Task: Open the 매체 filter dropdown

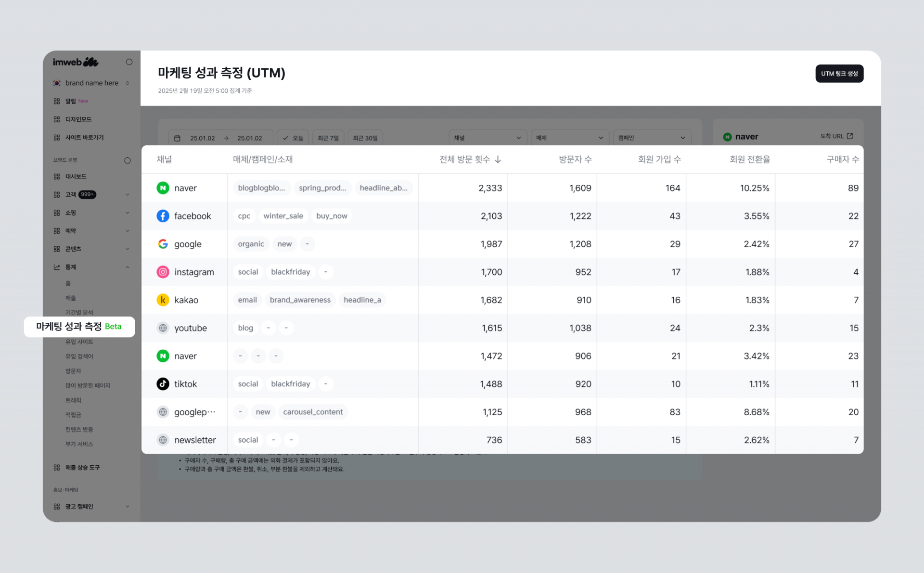Action: (570, 138)
